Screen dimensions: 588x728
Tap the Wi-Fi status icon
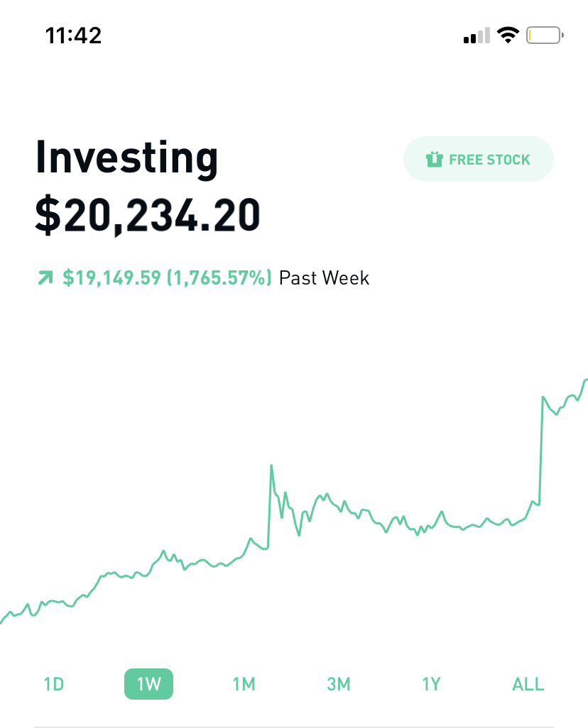coord(508,35)
